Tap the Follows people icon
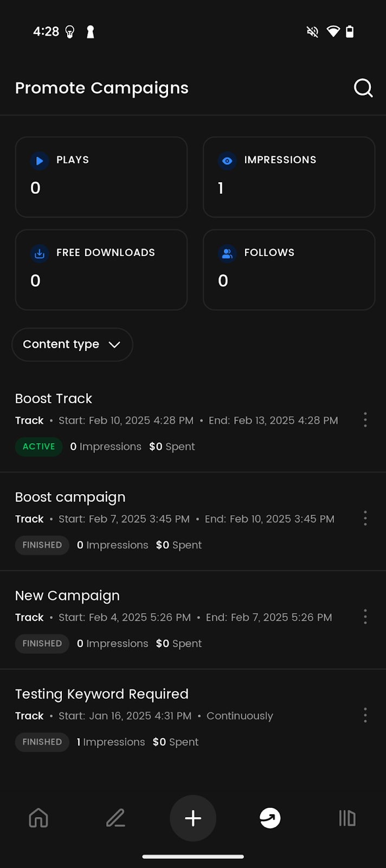386x868 pixels. (227, 253)
